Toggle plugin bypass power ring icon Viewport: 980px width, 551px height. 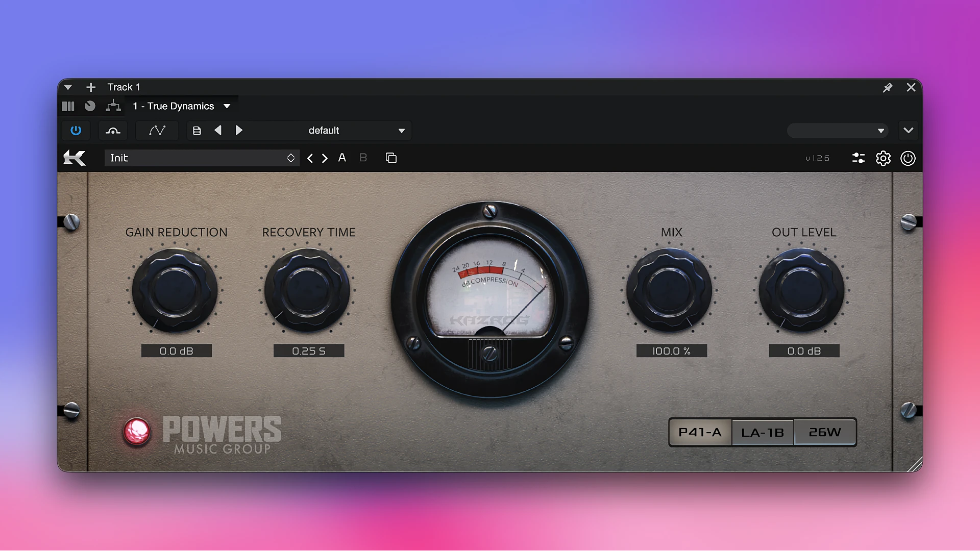coord(908,158)
